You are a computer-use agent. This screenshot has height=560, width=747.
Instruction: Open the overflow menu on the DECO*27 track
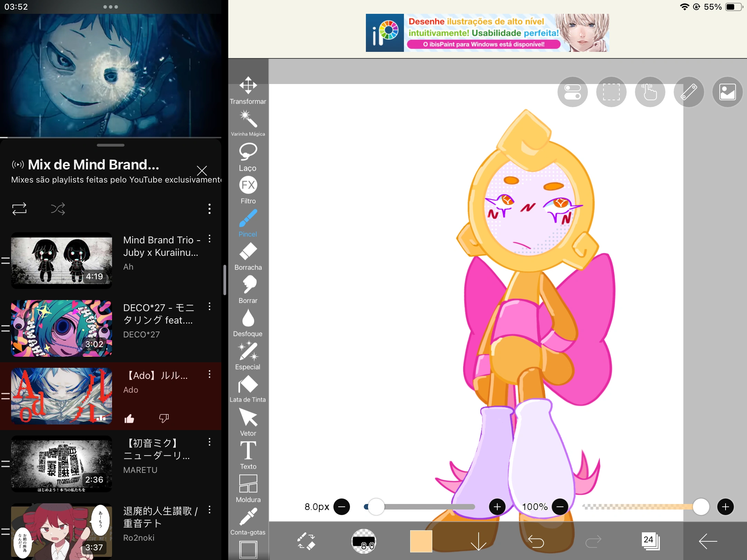(210, 306)
